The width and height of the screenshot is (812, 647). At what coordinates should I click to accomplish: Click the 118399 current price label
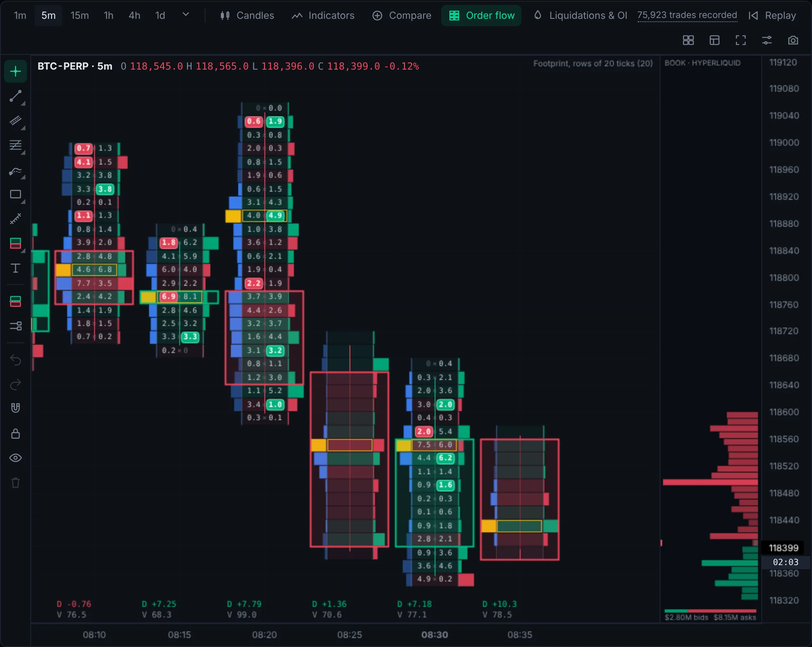click(x=783, y=548)
